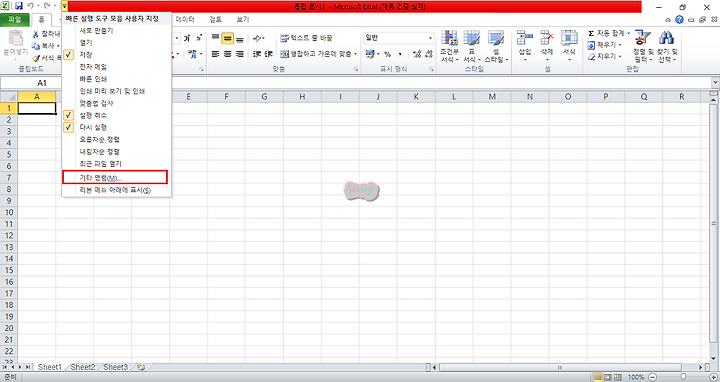Select bottom vertical align icon

pos(239,38)
